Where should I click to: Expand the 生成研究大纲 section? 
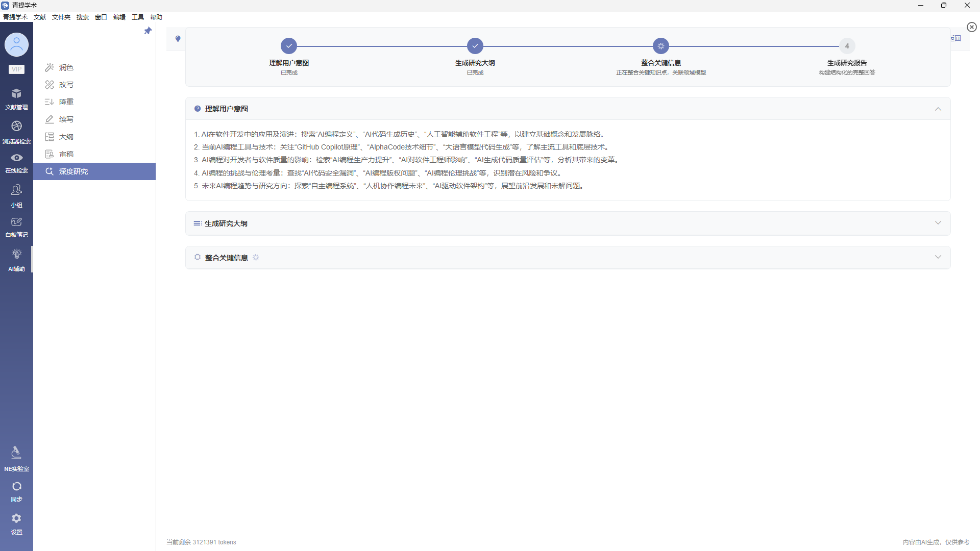(938, 223)
